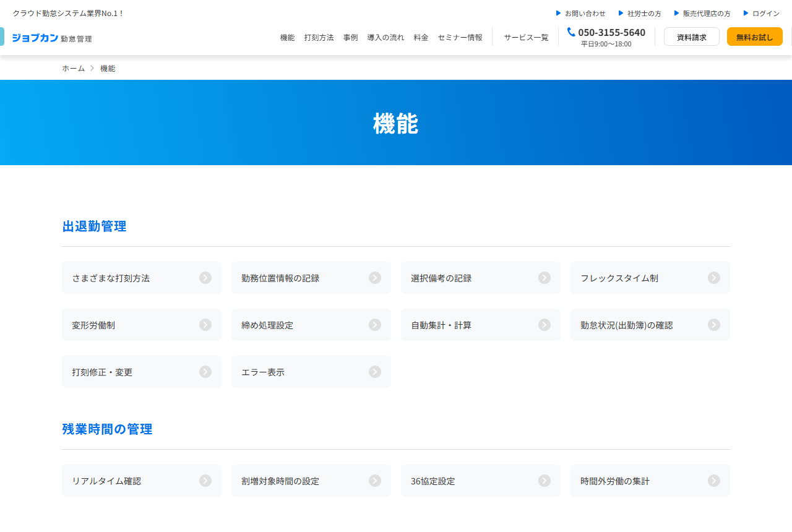
Task: Open the 導入の流れ navigation item
Action: point(385,37)
